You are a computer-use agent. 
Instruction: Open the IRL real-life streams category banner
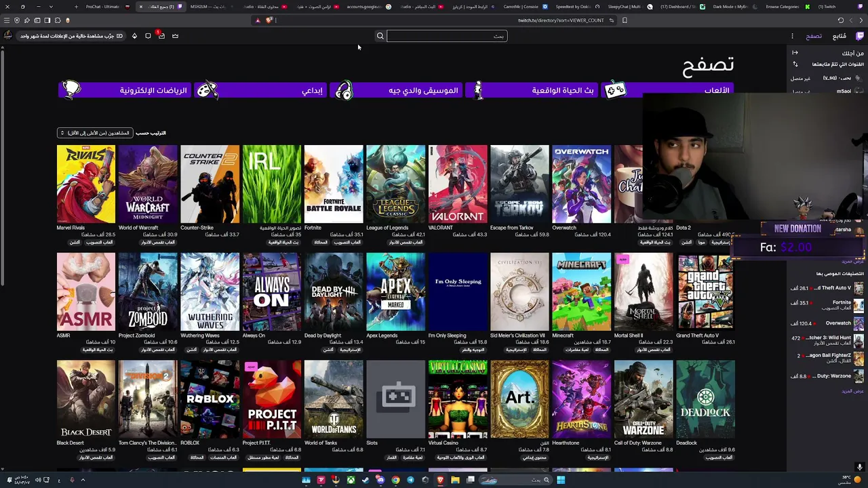[532, 90]
